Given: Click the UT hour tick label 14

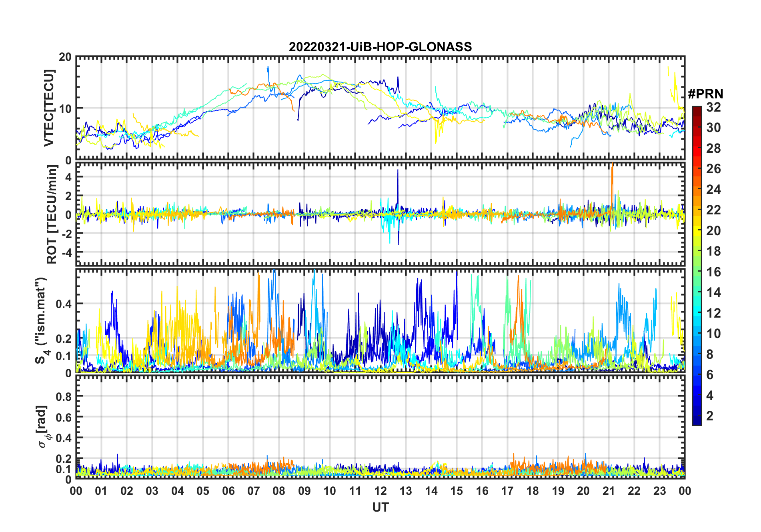Looking at the screenshot, I should [x=431, y=491].
